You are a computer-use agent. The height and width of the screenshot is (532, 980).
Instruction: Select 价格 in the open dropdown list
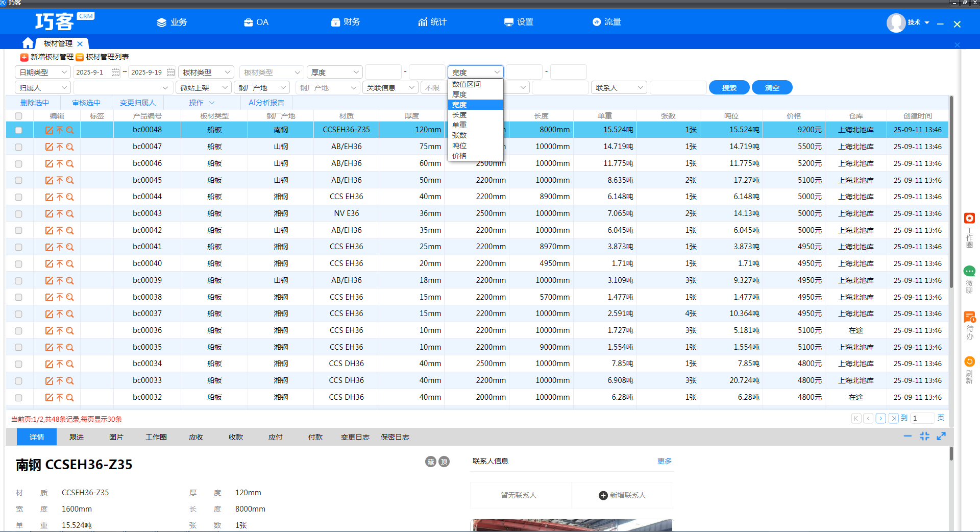(459, 156)
